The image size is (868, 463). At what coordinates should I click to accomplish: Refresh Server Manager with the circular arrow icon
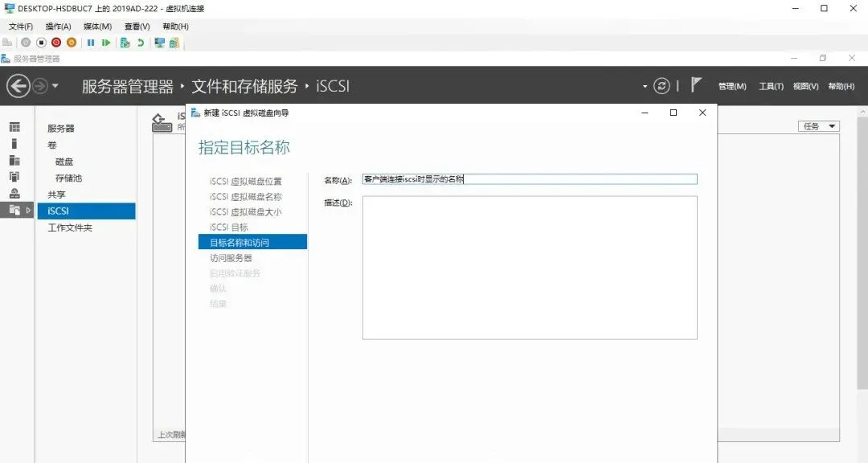pos(661,86)
